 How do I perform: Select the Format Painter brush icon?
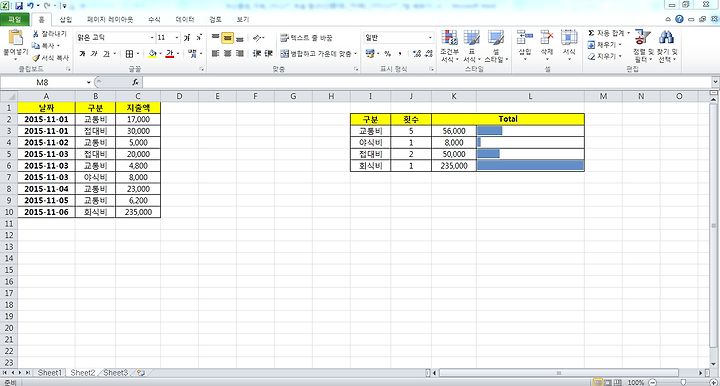point(35,57)
